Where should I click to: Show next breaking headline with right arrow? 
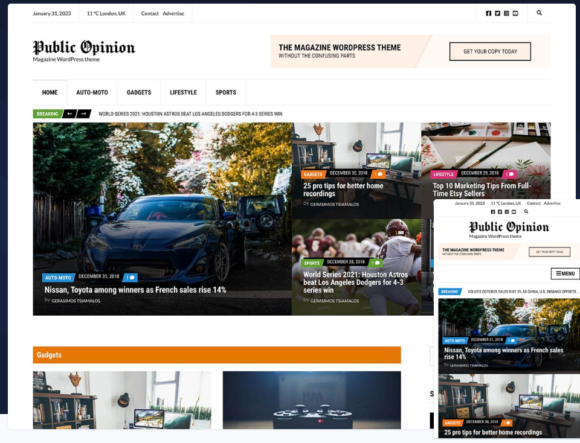click(x=84, y=114)
